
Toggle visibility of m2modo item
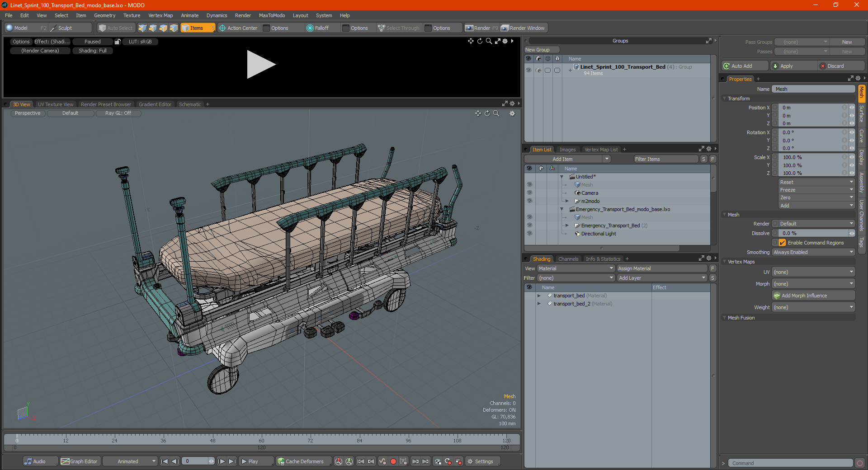[529, 201]
